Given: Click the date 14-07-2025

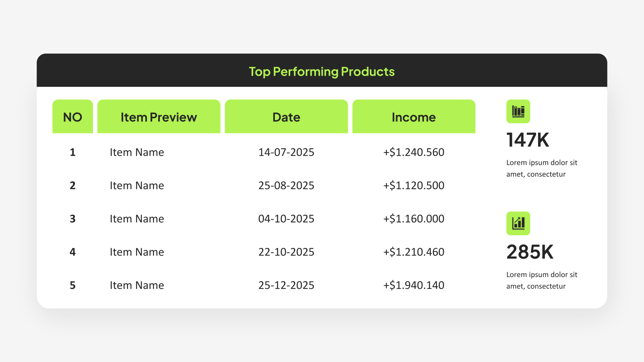Looking at the screenshot, I should tap(286, 152).
